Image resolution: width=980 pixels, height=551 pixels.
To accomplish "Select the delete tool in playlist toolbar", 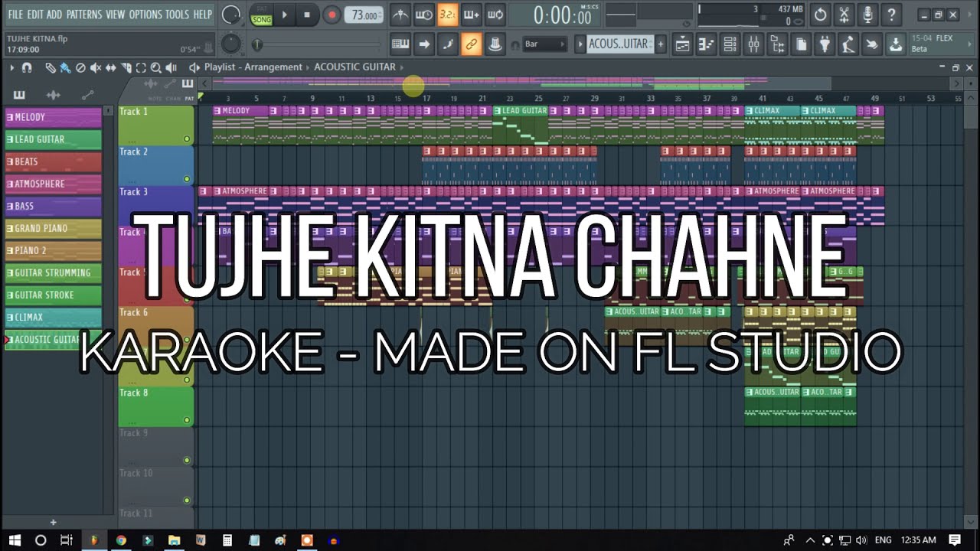I will [x=80, y=67].
